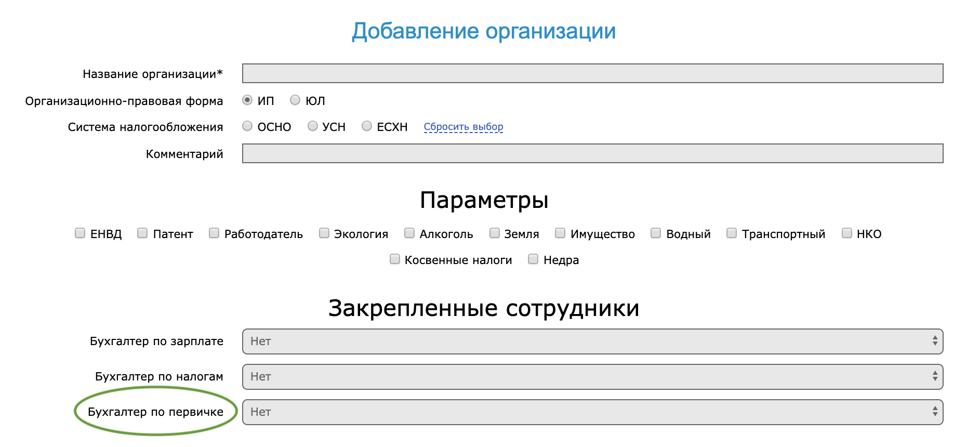
Task: Enable the НКО checkbox
Action: coord(847,233)
